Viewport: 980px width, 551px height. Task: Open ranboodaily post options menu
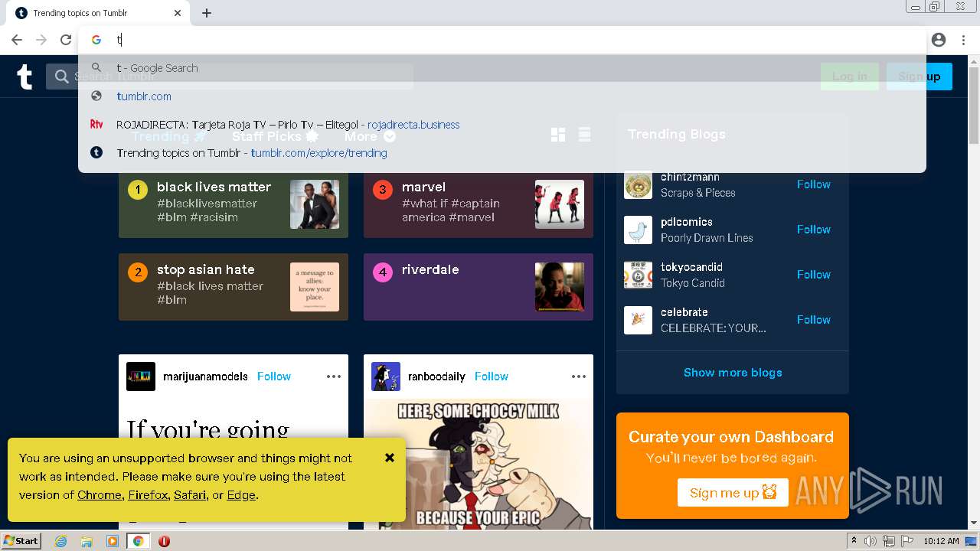click(x=579, y=377)
